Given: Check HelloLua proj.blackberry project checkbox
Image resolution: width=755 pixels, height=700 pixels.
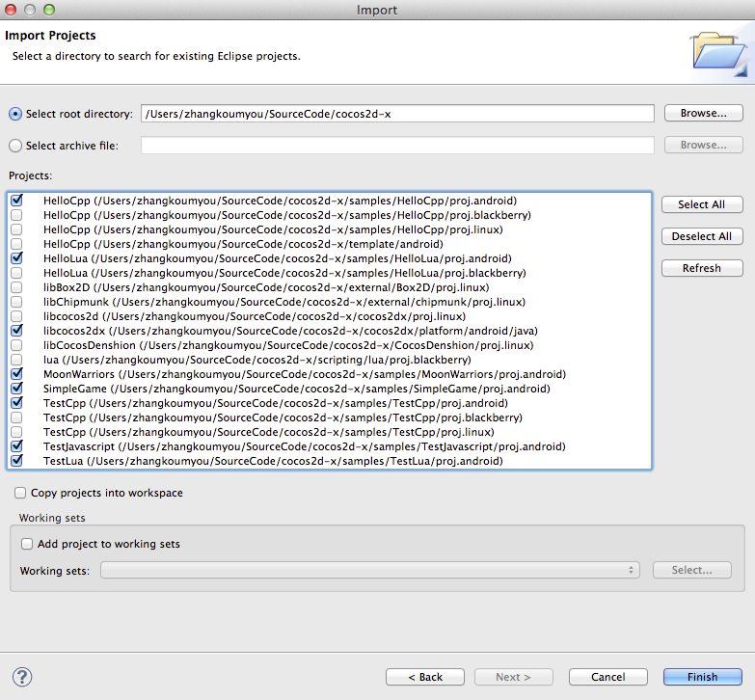Looking at the screenshot, I should 16,273.
